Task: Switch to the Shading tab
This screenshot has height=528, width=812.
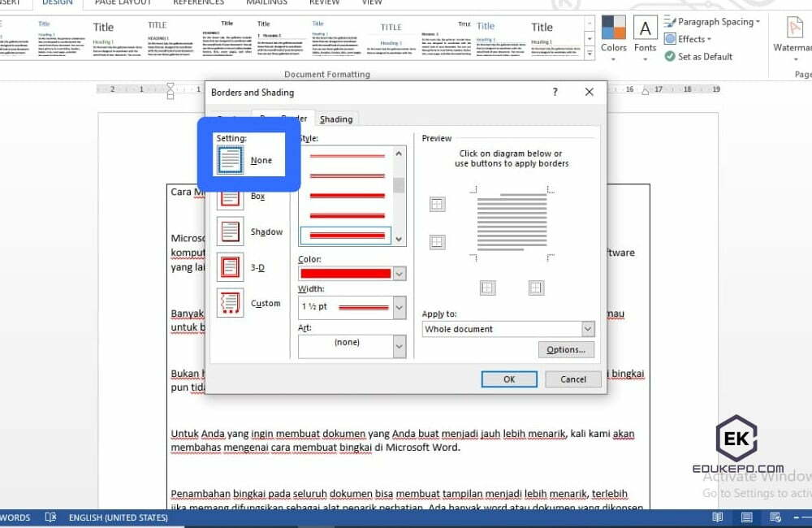Action: point(336,119)
